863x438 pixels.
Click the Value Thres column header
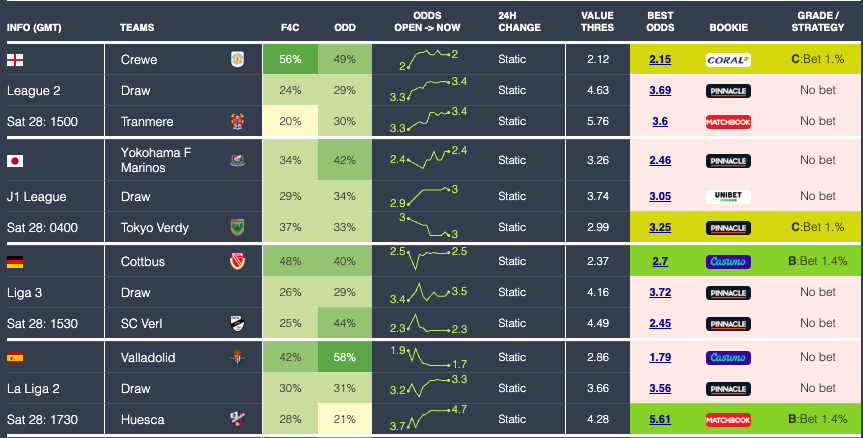coord(598,22)
